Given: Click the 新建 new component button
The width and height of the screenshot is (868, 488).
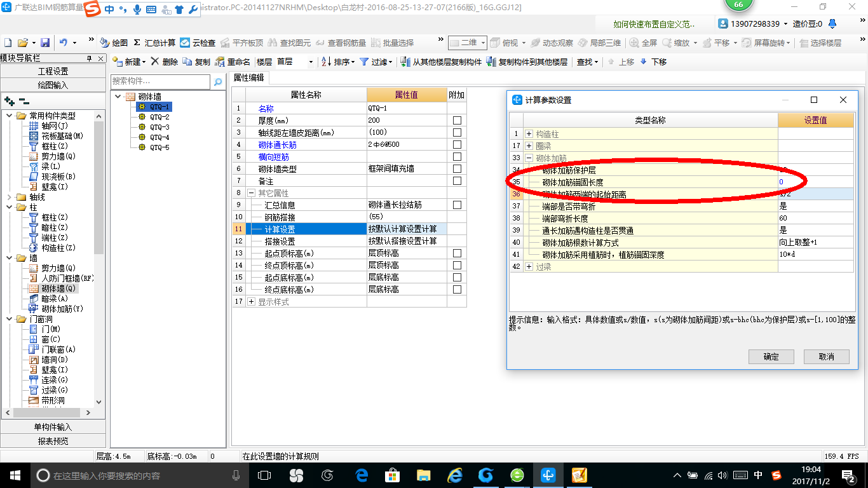Looking at the screenshot, I should pyautogui.click(x=129, y=62).
